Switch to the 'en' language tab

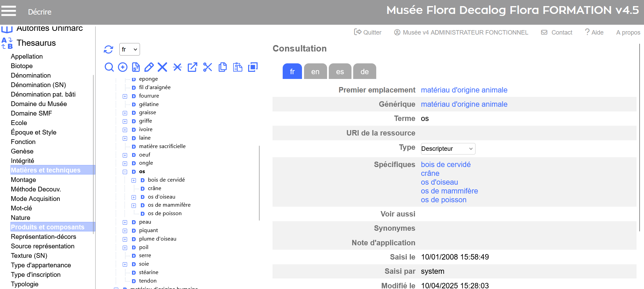coord(315,71)
